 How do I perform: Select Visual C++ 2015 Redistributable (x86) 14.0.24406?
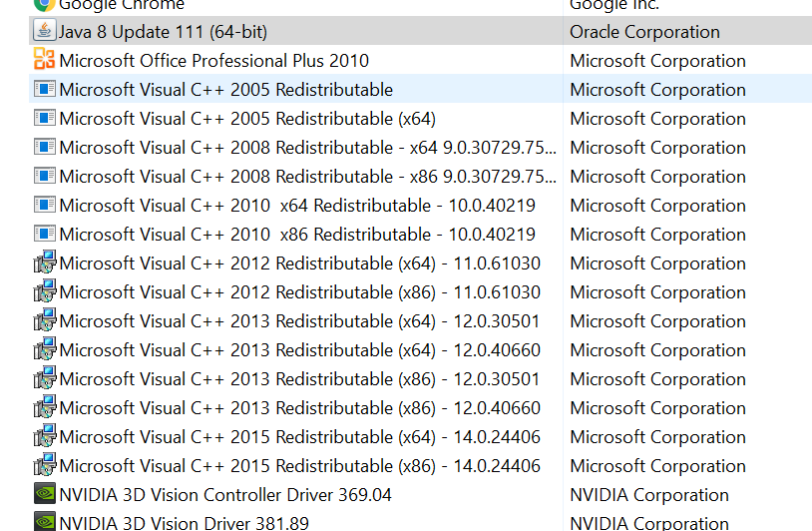pos(300,467)
